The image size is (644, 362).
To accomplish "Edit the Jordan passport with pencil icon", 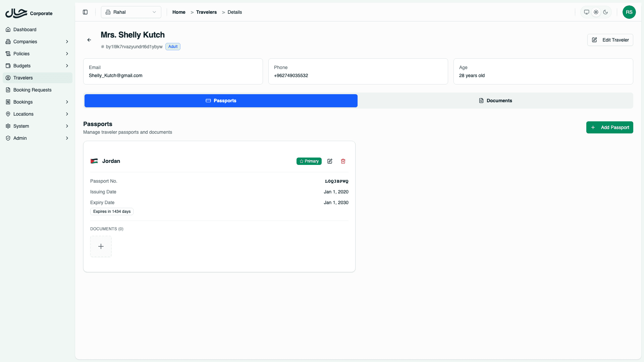I will pos(330,161).
